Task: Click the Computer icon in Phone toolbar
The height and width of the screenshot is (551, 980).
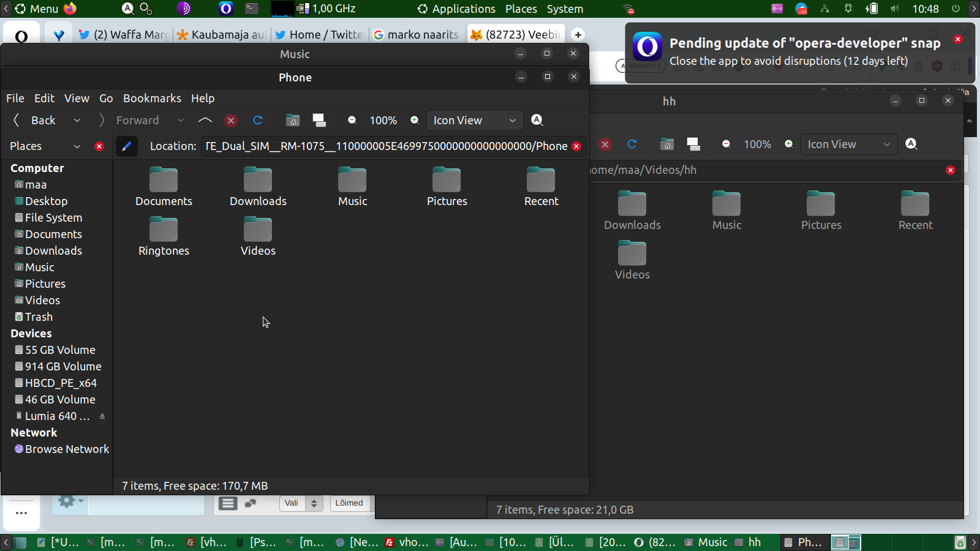Action: (x=319, y=121)
